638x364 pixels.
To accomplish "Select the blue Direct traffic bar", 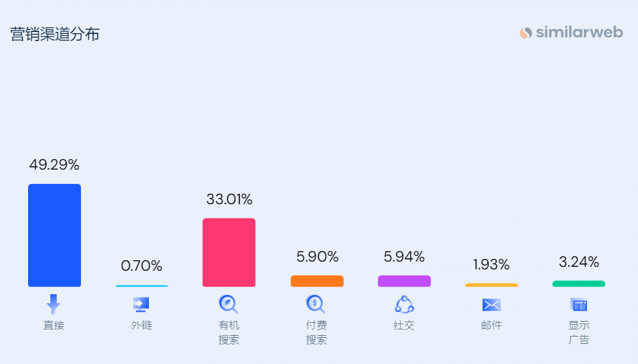I will tap(54, 235).
